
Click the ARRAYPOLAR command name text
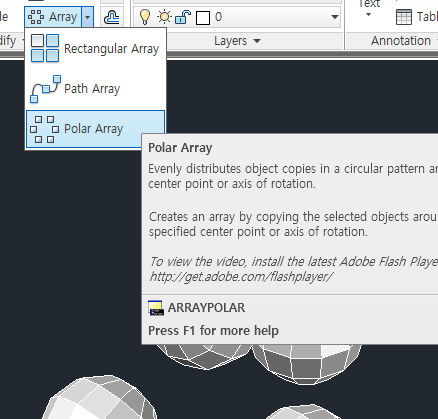pos(206,308)
